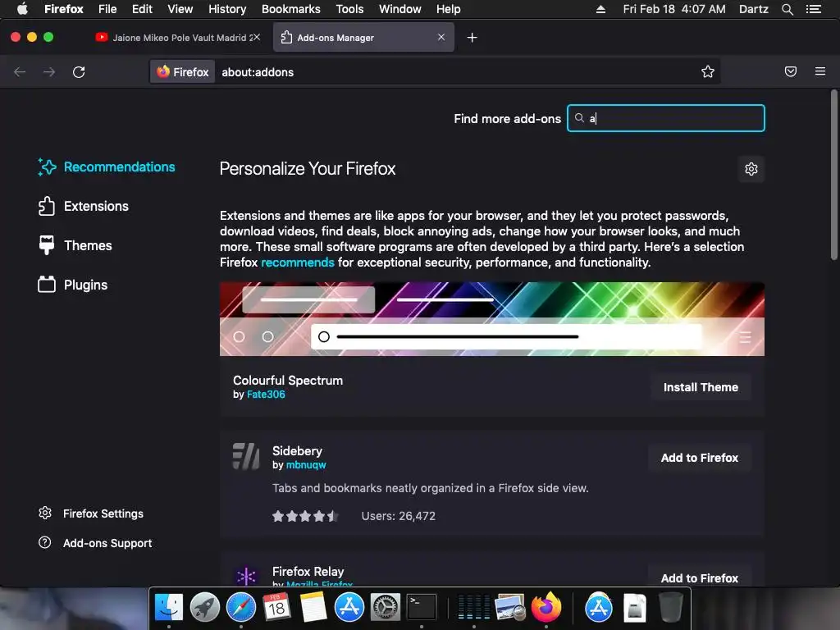Click the Firefox icon in the dock

pyautogui.click(x=546, y=607)
